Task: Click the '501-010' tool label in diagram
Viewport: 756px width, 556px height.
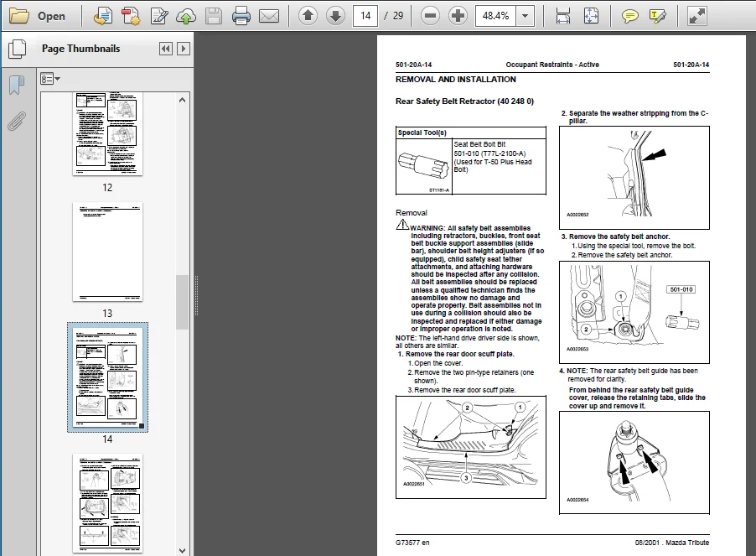Action: 681,289
